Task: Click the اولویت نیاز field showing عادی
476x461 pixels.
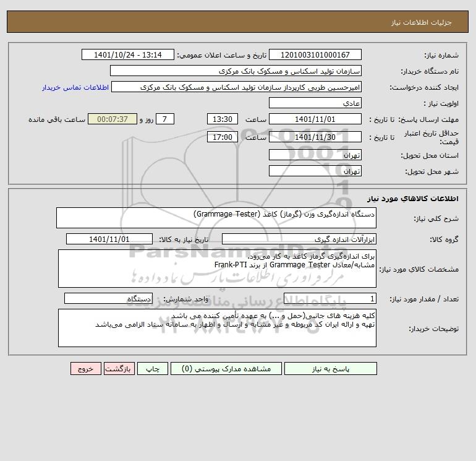Action: tap(315, 103)
